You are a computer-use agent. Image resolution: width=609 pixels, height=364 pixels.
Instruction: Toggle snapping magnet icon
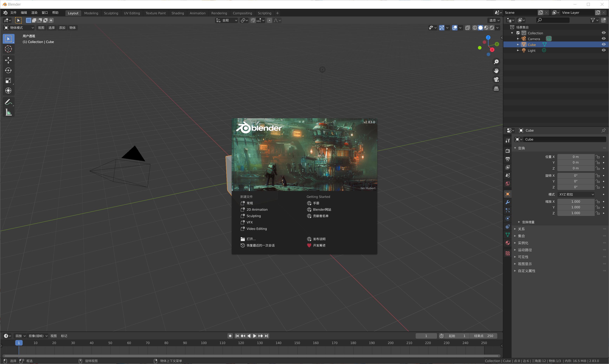pyautogui.click(x=253, y=20)
